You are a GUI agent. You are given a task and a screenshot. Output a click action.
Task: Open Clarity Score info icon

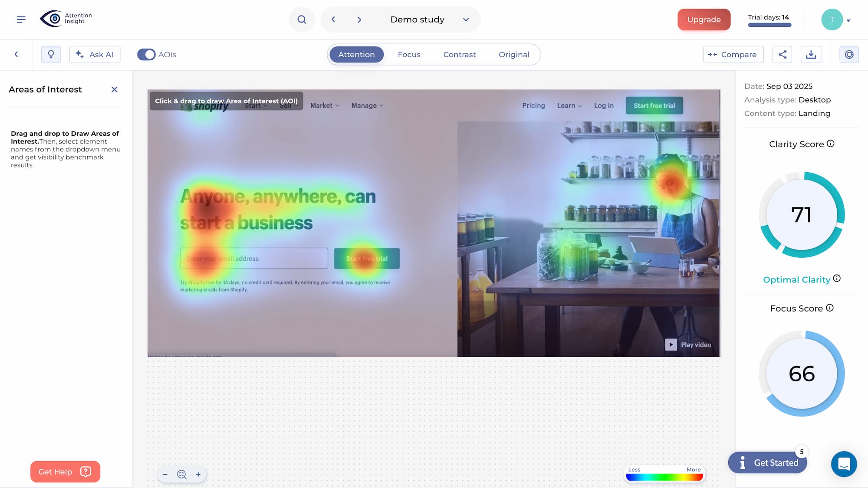[831, 144]
